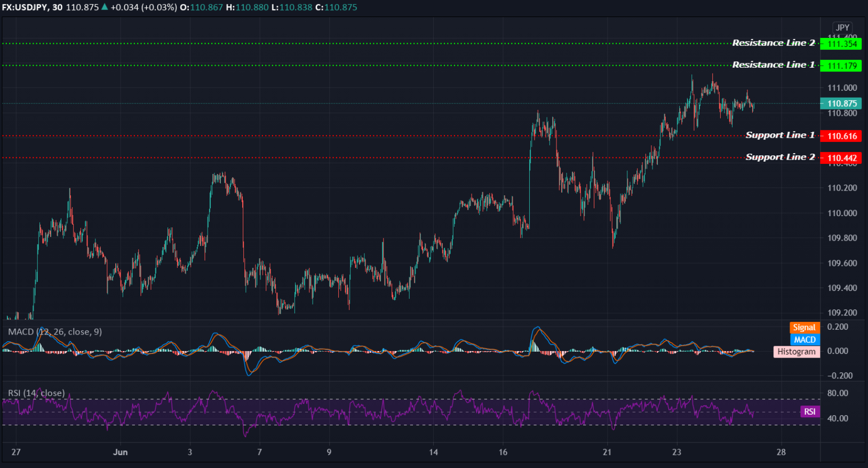868x468 pixels.
Task: Click the 21 date on time axis
Action: click(607, 452)
